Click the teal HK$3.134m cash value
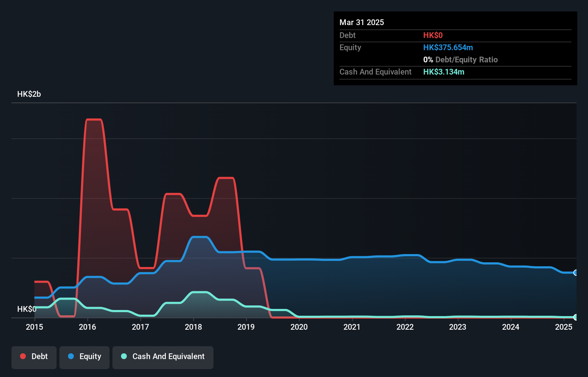This screenshot has height=377, width=588. (x=444, y=72)
